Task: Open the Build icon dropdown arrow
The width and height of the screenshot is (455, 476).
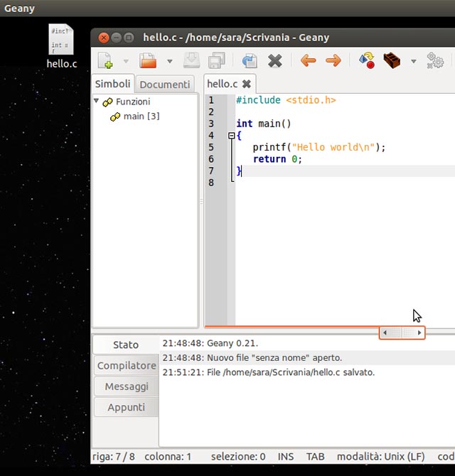Action: click(x=413, y=62)
